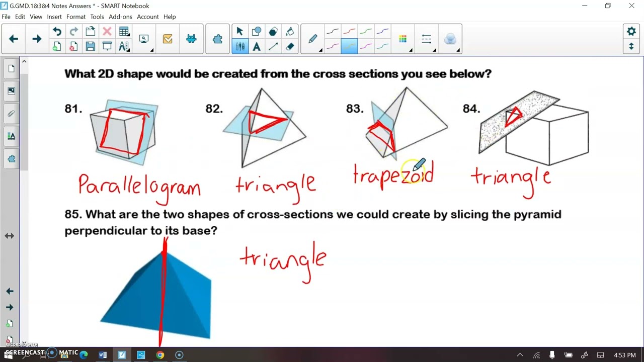Pick the teal pen line style
644x362 pixels.
382,46
